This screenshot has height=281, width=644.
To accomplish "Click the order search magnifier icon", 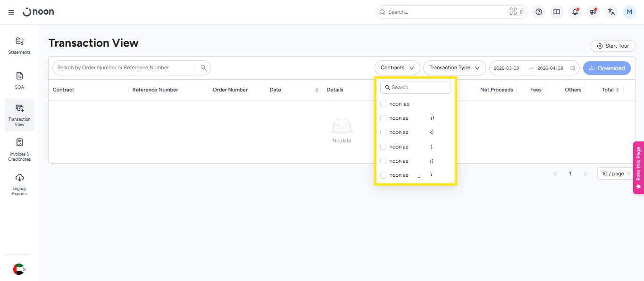I will (203, 68).
